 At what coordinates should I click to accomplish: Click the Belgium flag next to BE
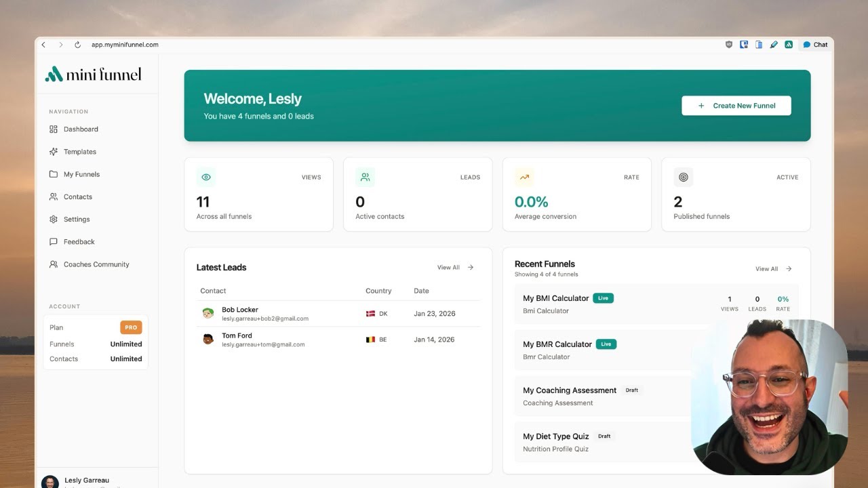click(370, 340)
